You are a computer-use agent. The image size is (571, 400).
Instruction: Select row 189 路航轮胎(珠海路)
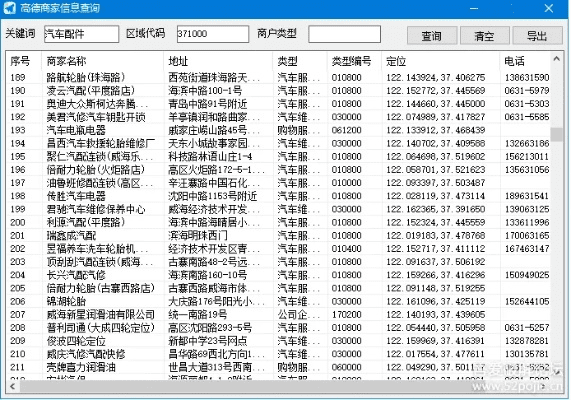279,77
